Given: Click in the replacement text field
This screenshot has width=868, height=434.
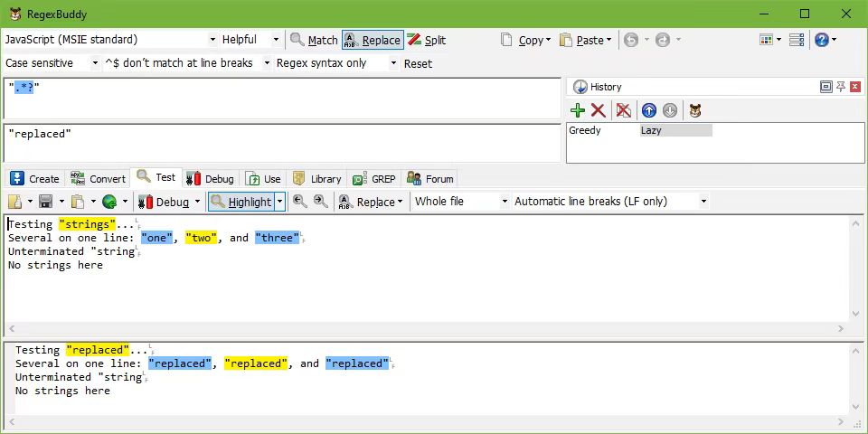Looking at the screenshot, I should (x=280, y=143).
